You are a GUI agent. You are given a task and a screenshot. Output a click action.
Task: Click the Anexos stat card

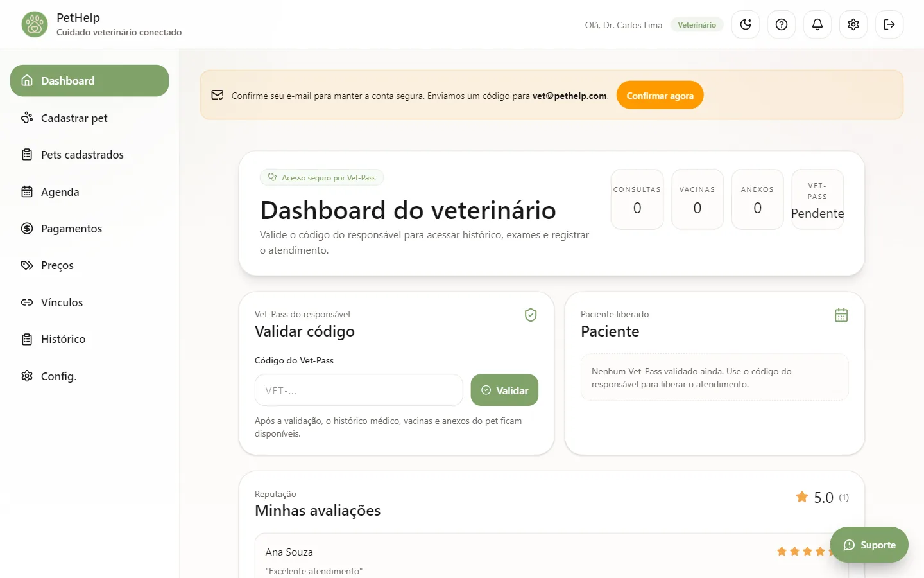click(758, 199)
